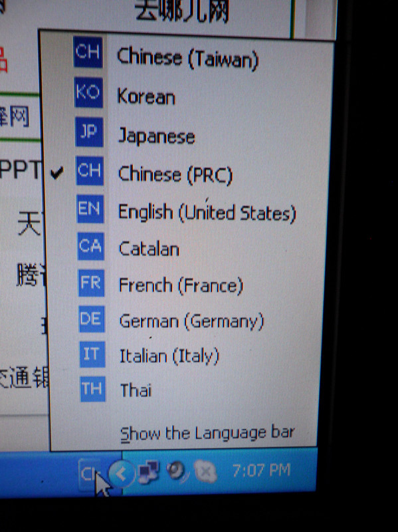Screen dimensions: 398x532
Task: Switch input language to Thai
Action: tap(187, 390)
